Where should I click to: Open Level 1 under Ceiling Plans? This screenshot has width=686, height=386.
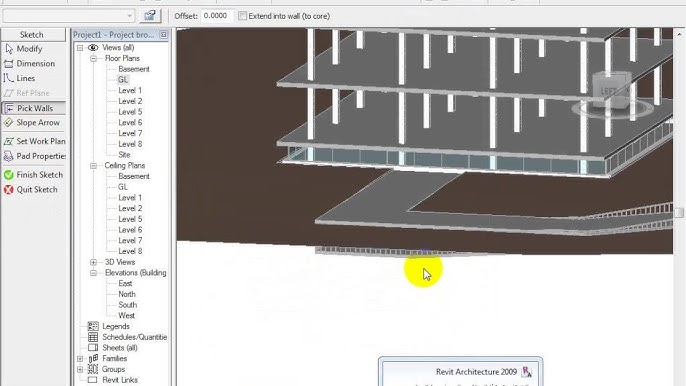[130, 197]
